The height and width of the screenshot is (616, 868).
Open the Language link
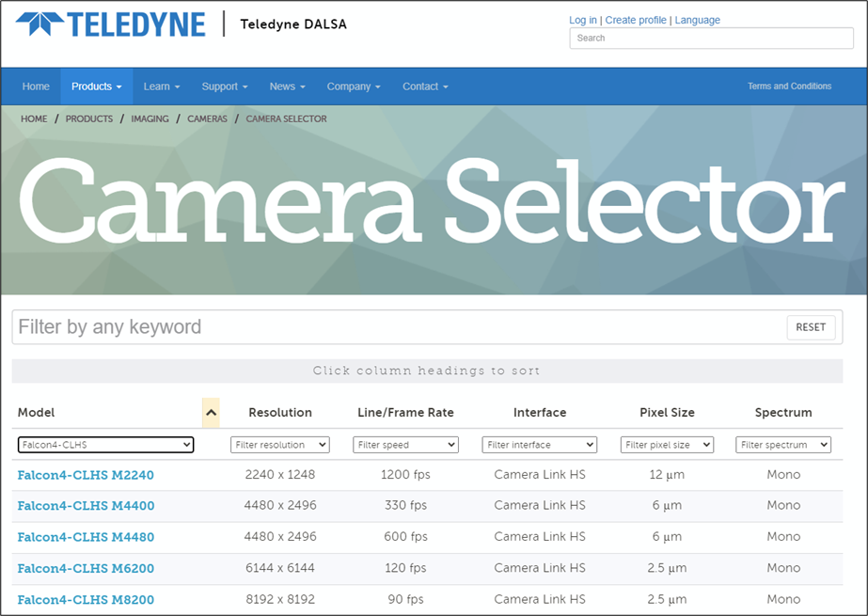pyautogui.click(x=698, y=20)
